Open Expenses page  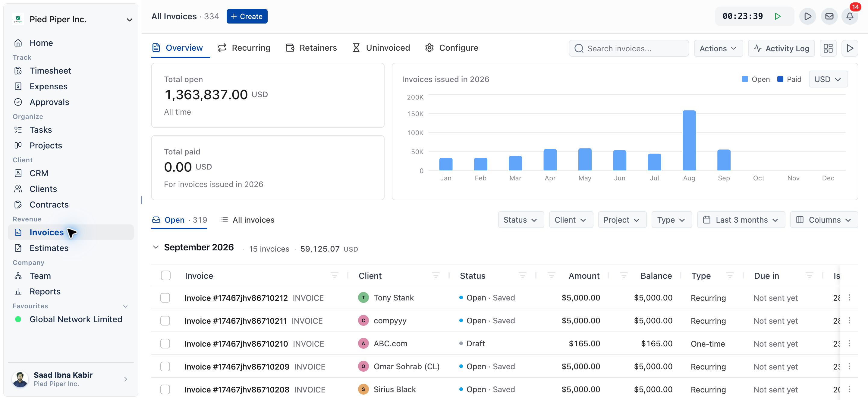pyautogui.click(x=71, y=86)
